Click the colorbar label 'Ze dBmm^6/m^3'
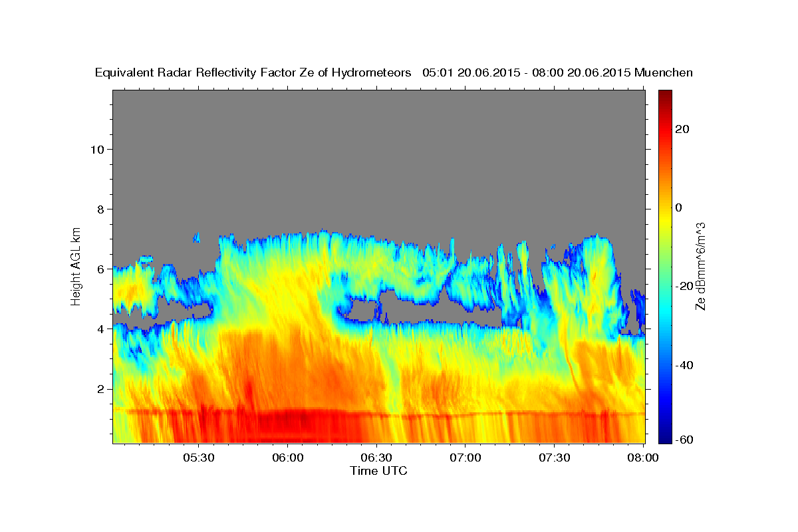Image resolution: width=798 pixels, height=532 pixels. click(700, 267)
